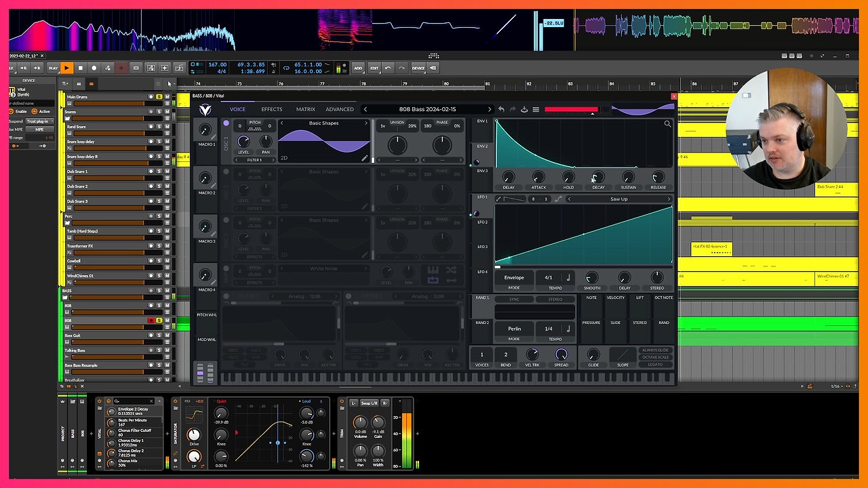Screen dimensions: 868x488
Task: Click the Record button in the transport
Action: 94,68
